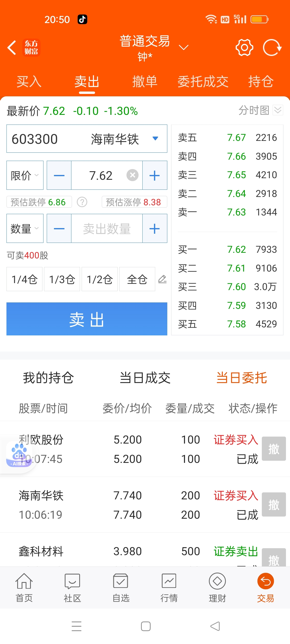Expand the 普通交易 account dropdown arrow

pyautogui.click(x=184, y=47)
